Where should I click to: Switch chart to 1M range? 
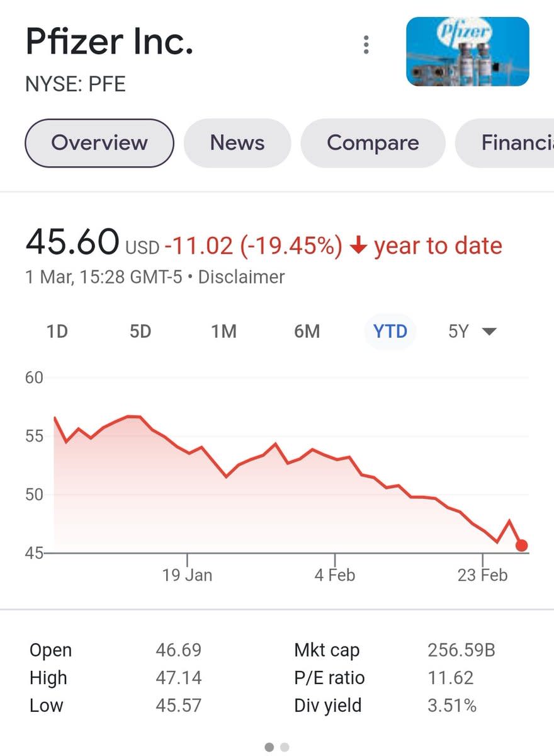coord(223,331)
